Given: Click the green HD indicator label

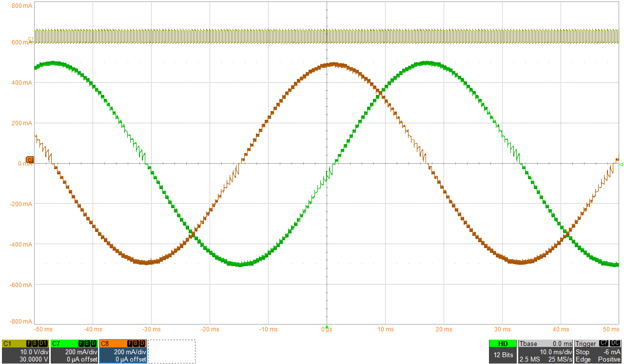Looking at the screenshot, I should tap(503, 344).
